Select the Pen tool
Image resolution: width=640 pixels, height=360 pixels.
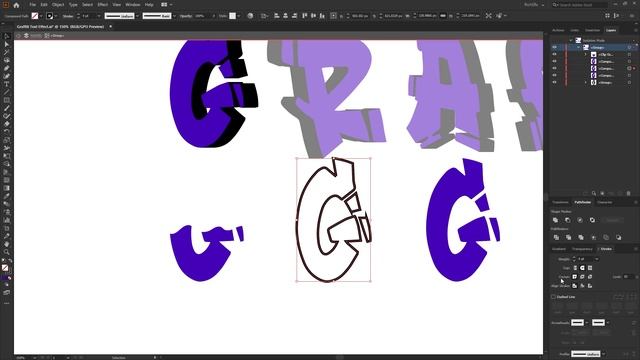click(x=7, y=68)
